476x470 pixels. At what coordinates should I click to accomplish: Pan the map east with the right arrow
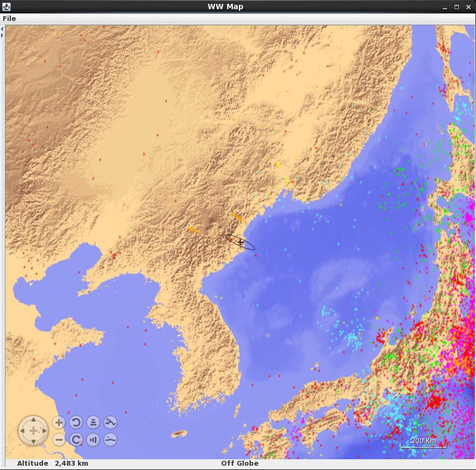point(44,431)
